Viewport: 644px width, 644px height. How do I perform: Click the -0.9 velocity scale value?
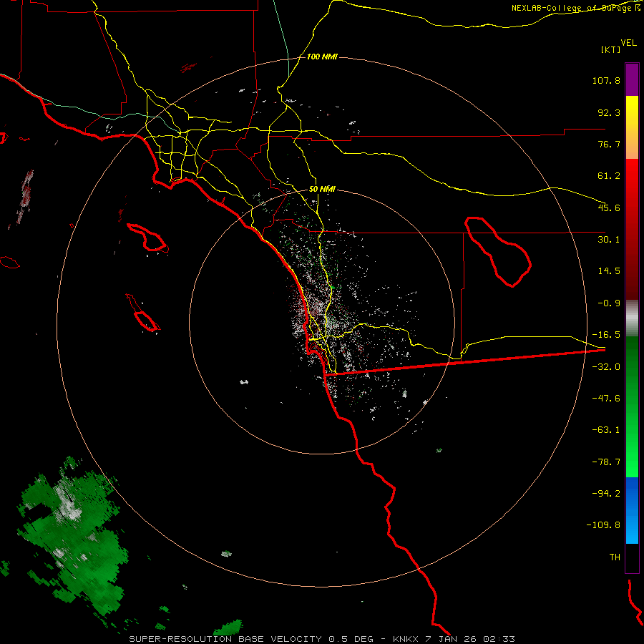coord(609,303)
